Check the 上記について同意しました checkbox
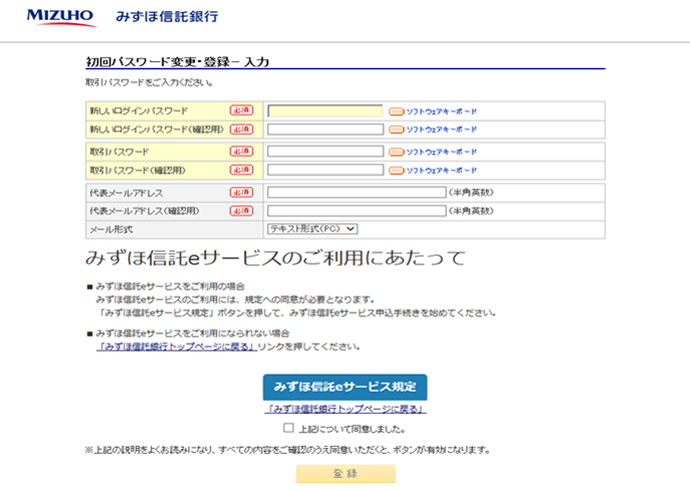This screenshot has width=690, height=490. (289, 428)
